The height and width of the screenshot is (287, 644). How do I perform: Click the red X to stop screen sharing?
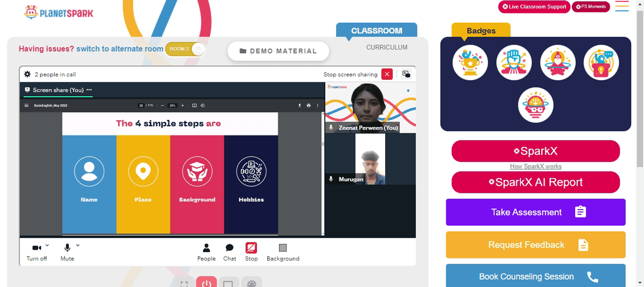tap(387, 74)
